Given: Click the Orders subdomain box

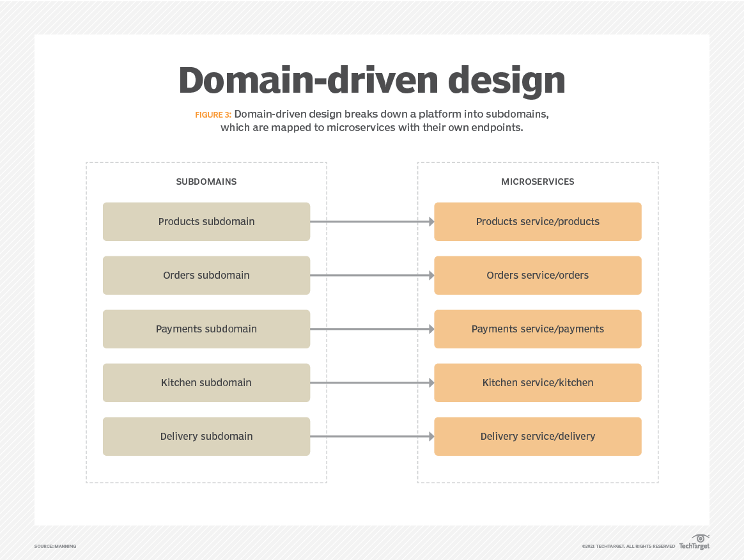Looking at the screenshot, I should tap(206, 276).
